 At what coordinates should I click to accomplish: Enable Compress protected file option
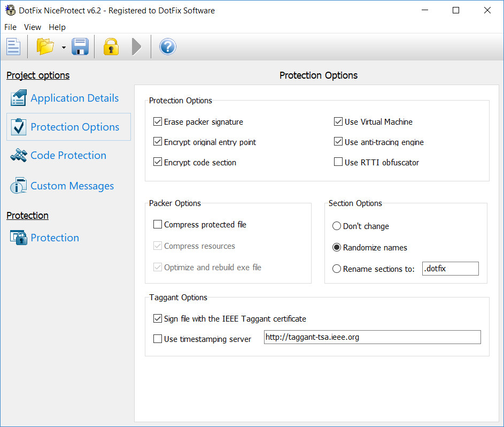158,224
